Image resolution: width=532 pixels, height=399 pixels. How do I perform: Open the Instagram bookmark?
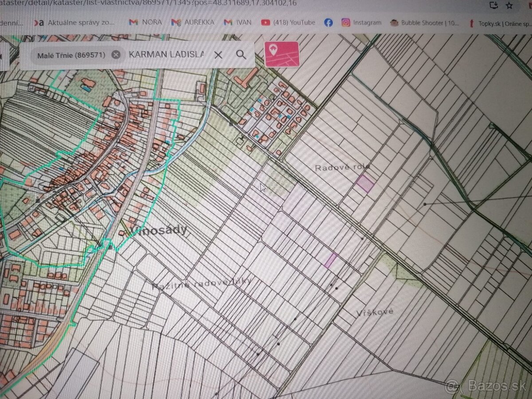[361, 23]
